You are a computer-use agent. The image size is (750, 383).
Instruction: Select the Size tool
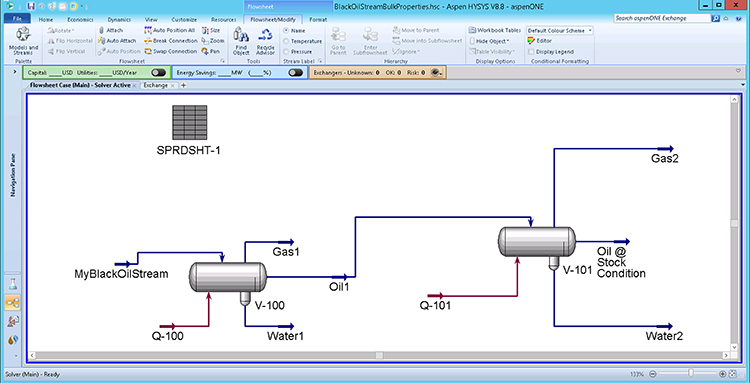pyautogui.click(x=211, y=30)
